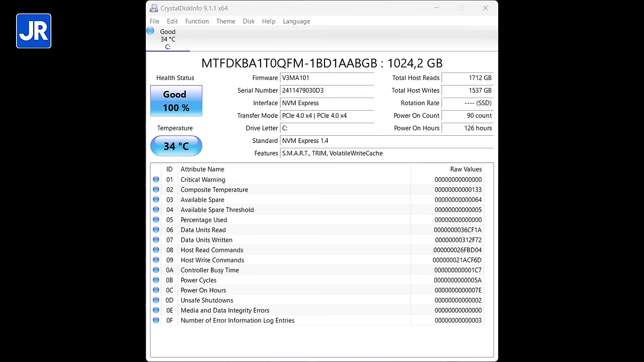
Task: Click the Firmware field showing V3MA101
Action: pos(327,78)
